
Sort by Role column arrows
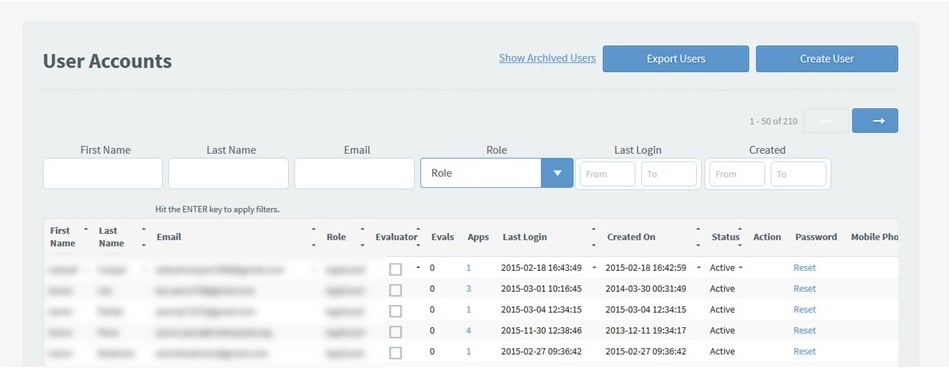(x=362, y=237)
